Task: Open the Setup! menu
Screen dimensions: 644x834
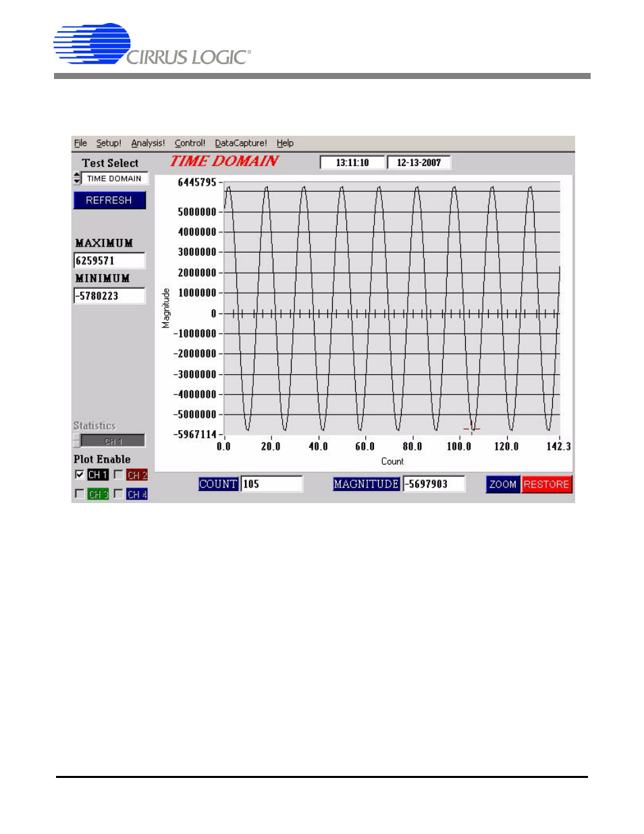Action: [109, 143]
